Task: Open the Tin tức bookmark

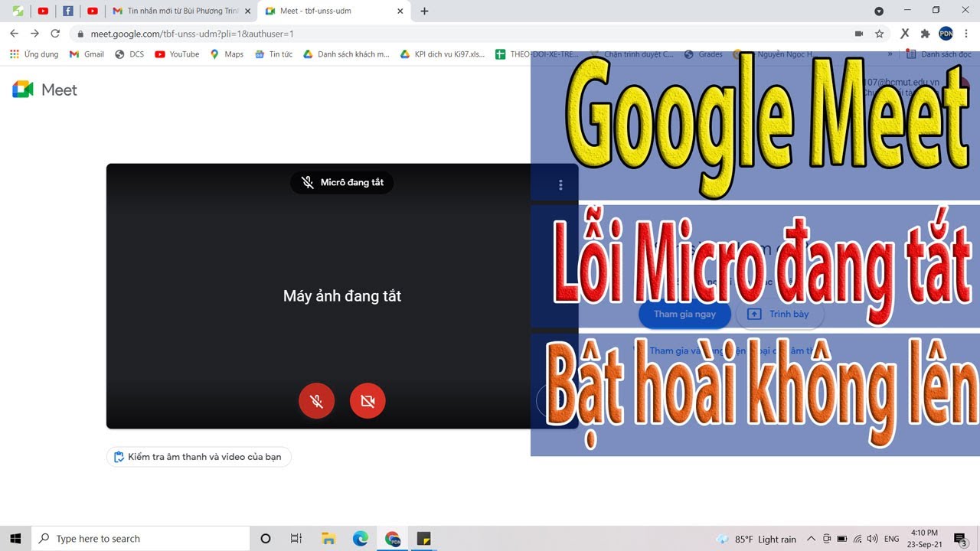Action: (x=274, y=54)
